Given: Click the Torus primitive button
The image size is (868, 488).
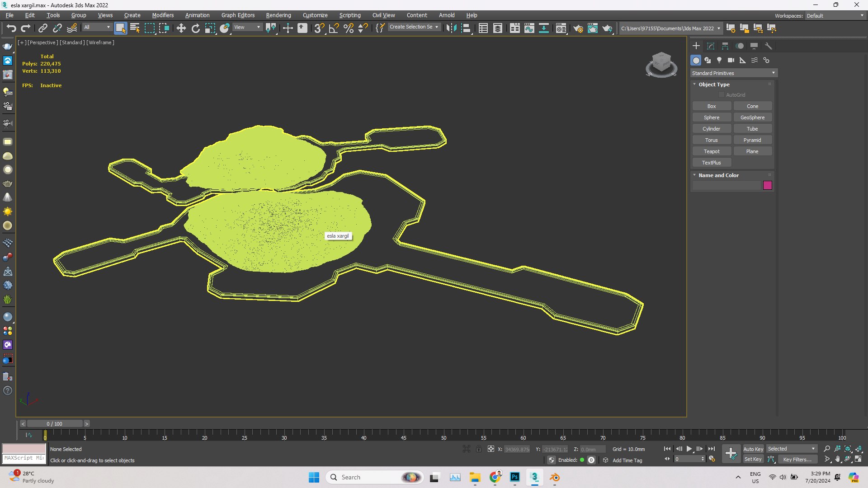Looking at the screenshot, I should click(712, 140).
